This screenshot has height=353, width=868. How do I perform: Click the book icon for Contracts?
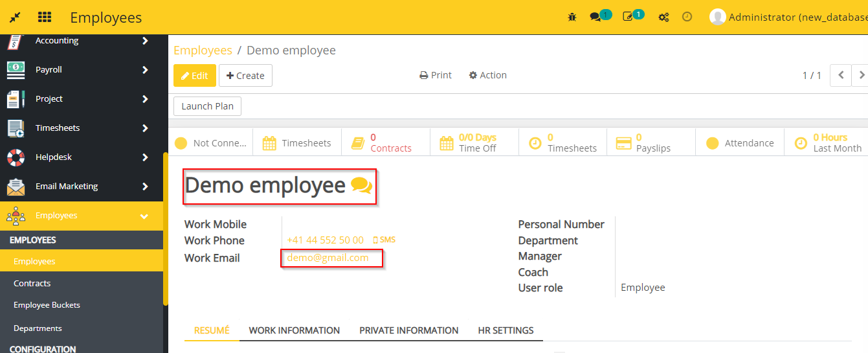tap(358, 143)
